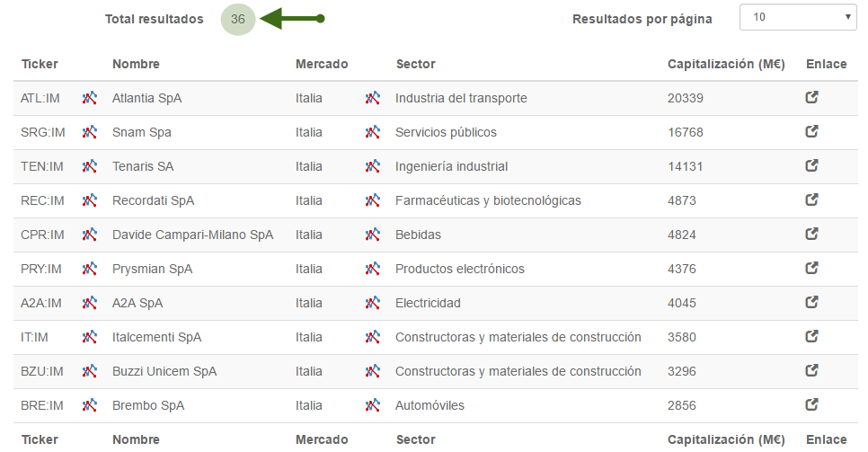Sort by the Ticker top column header
This screenshot has height=452, width=868.
pyautogui.click(x=40, y=65)
